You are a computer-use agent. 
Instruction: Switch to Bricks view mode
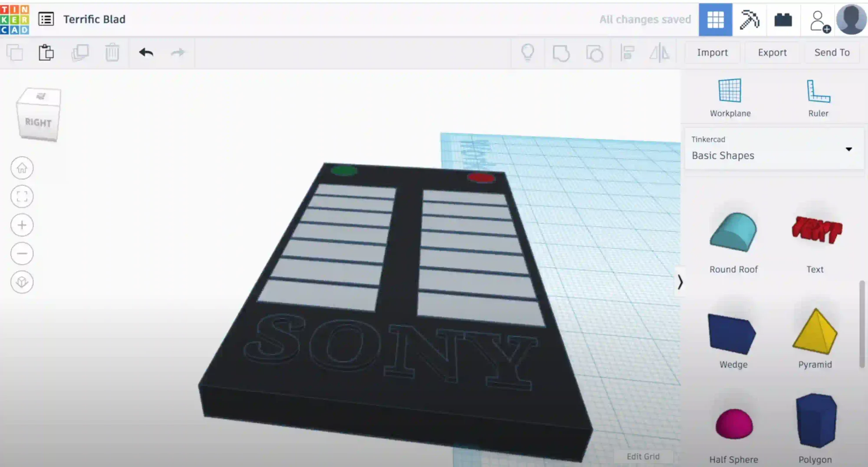[x=783, y=20]
